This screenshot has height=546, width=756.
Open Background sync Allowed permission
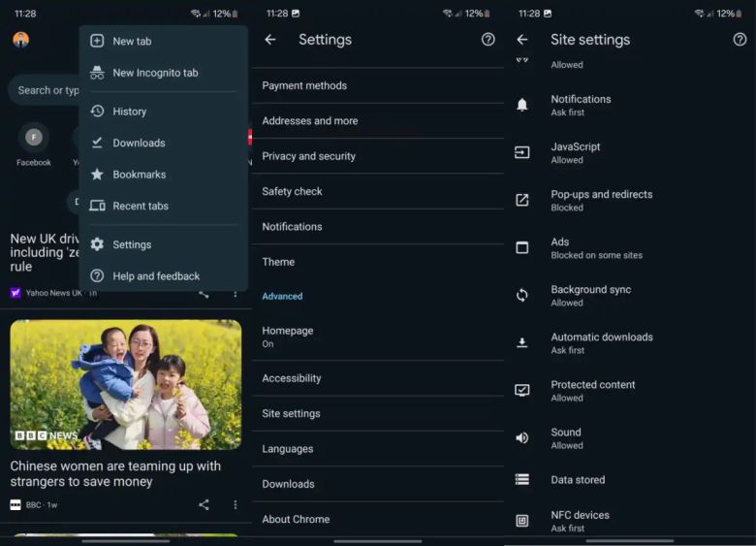point(590,295)
